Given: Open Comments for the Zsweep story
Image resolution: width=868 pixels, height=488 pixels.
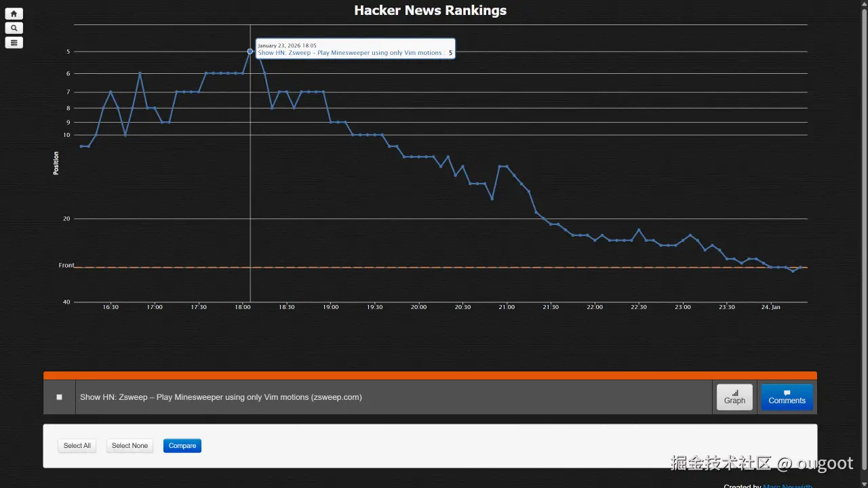Looking at the screenshot, I should (787, 397).
